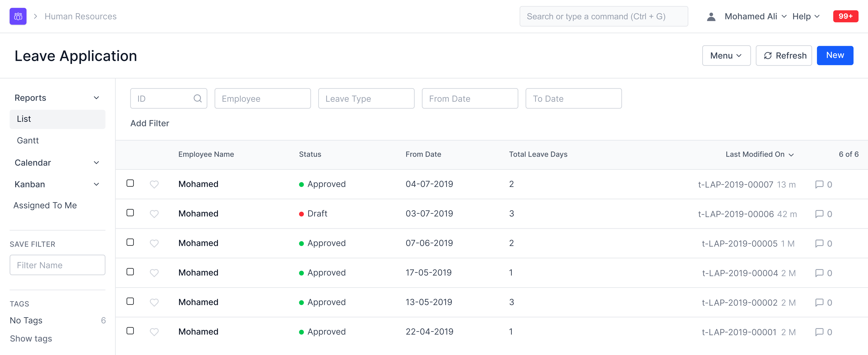Click the search magnifier in ID field

tap(197, 99)
